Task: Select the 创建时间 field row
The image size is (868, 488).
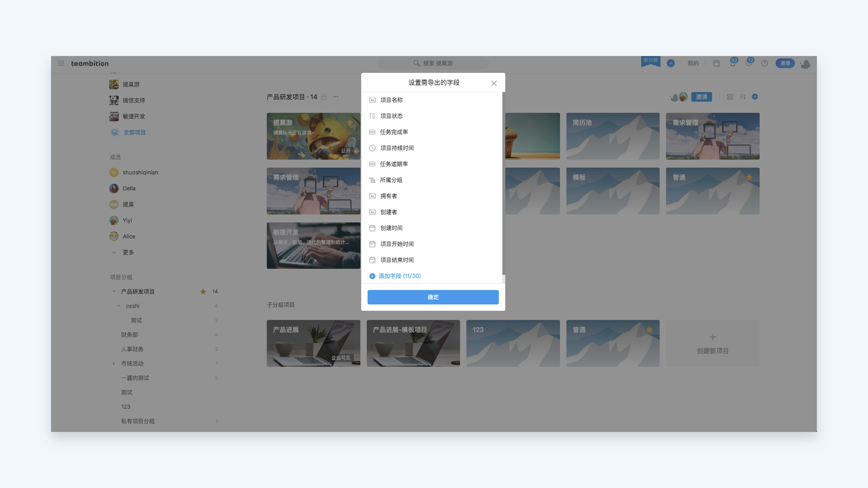Action: pyautogui.click(x=432, y=228)
